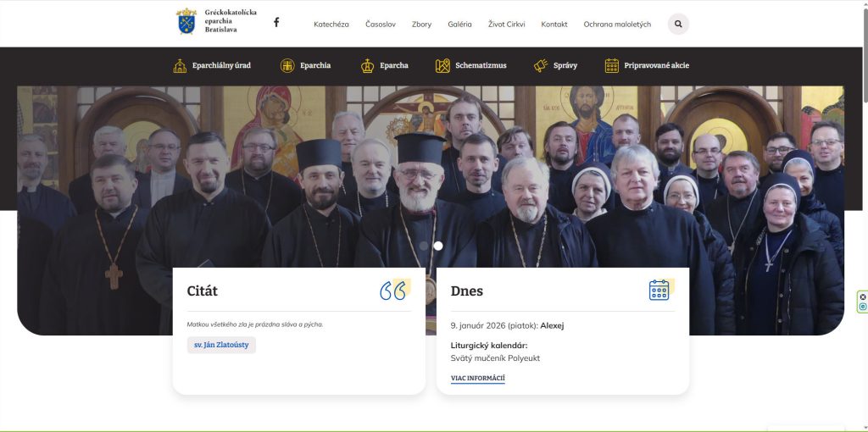Open the Katechéza menu item
The width and height of the screenshot is (868, 432).
pyautogui.click(x=331, y=25)
